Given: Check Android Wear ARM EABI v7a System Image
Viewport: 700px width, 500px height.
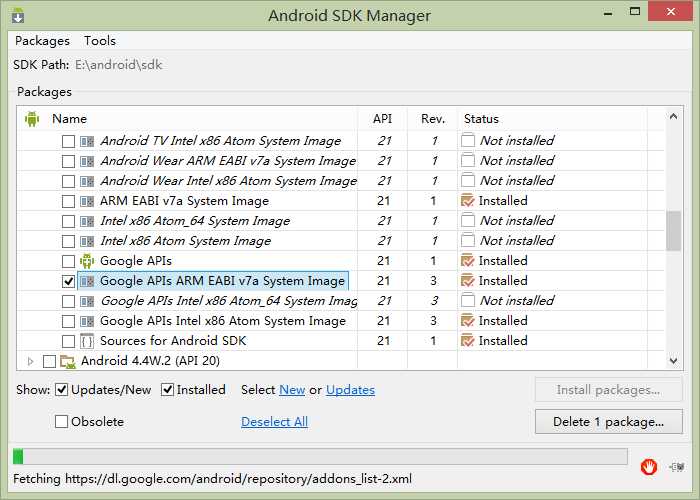Looking at the screenshot, I should click(68, 161).
